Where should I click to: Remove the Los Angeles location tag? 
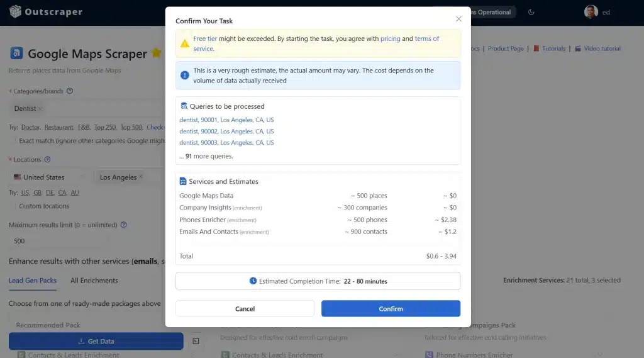click(x=141, y=177)
